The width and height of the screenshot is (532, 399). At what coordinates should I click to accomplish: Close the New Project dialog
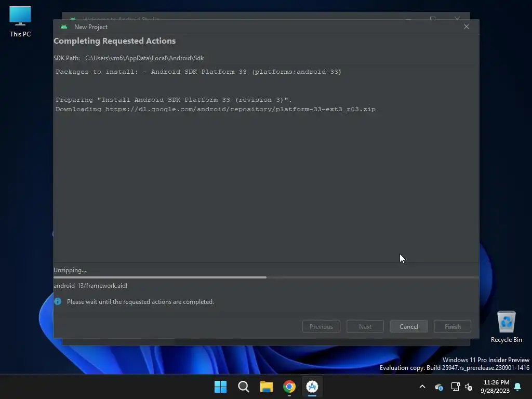pos(467,26)
